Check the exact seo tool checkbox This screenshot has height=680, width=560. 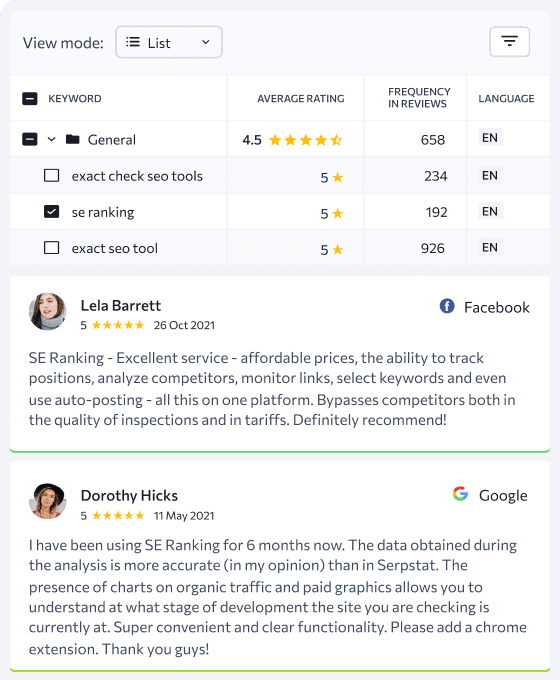coord(52,248)
